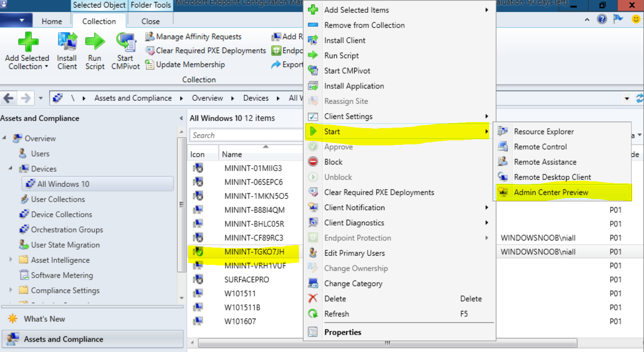Open the Assets and Compliance workspace button

tap(93, 339)
